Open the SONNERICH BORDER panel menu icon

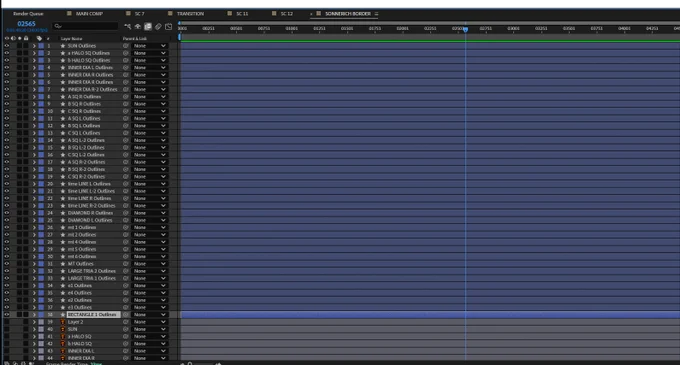pyautogui.click(x=376, y=14)
